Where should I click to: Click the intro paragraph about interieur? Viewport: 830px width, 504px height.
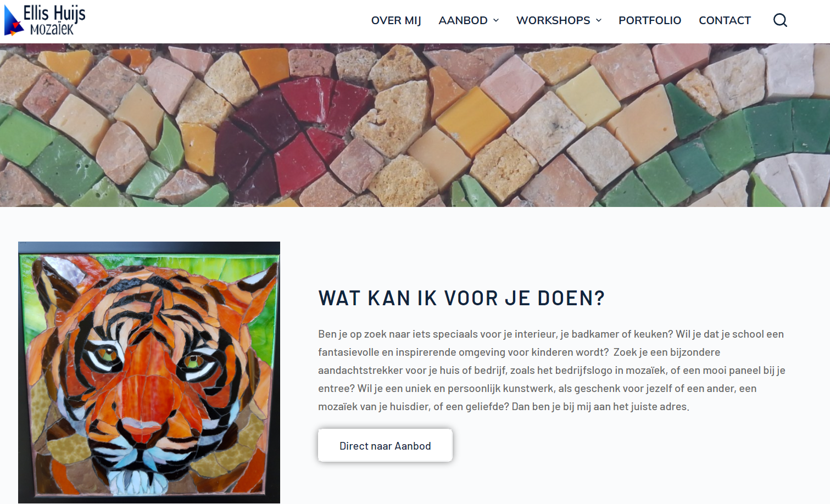tap(552, 370)
